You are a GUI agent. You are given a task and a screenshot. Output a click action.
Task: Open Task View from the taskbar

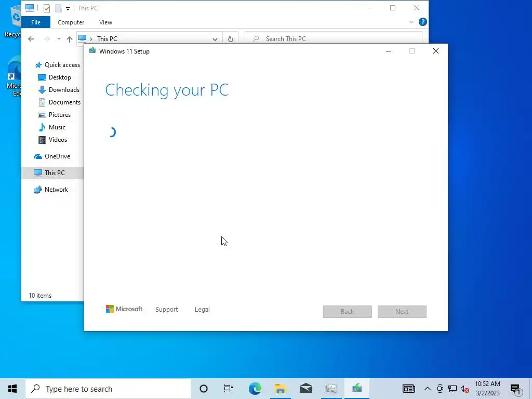(229, 389)
